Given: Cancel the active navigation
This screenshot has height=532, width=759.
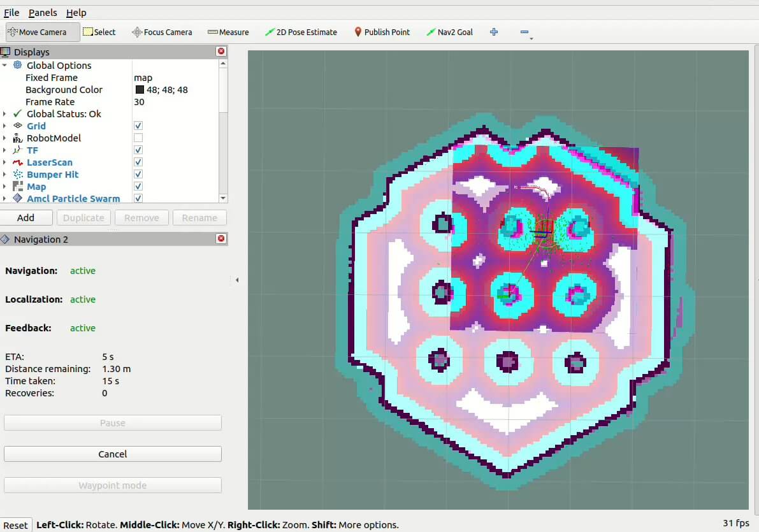Looking at the screenshot, I should (113, 454).
